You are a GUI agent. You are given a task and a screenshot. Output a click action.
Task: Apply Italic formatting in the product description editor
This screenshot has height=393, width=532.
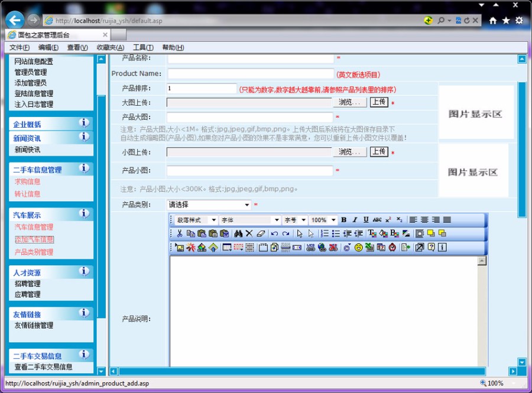pos(353,219)
